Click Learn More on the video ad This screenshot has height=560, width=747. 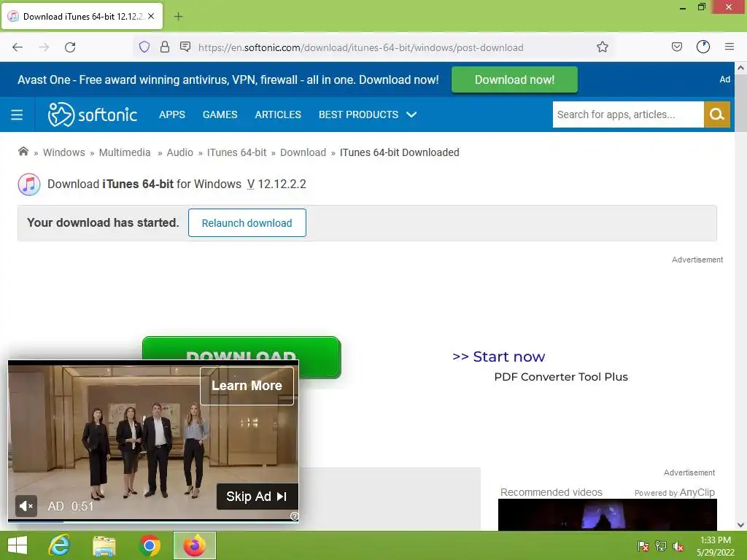247,386
